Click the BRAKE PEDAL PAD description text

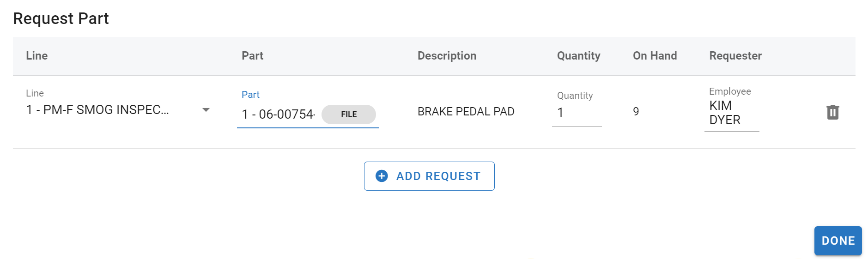click(x=466, y=112)
